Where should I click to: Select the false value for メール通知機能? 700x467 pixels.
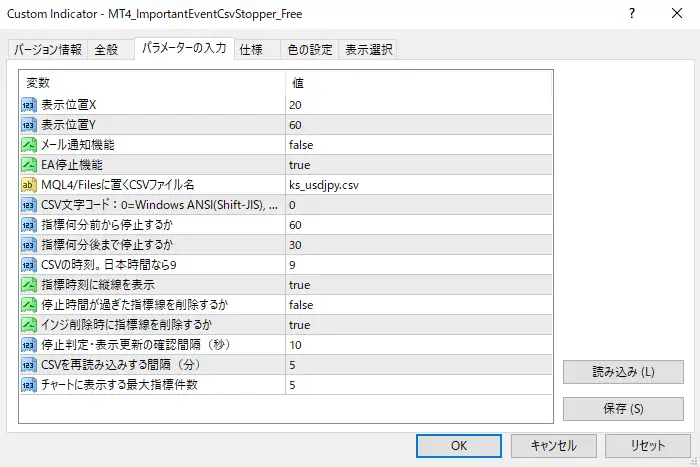pos(301,145)
